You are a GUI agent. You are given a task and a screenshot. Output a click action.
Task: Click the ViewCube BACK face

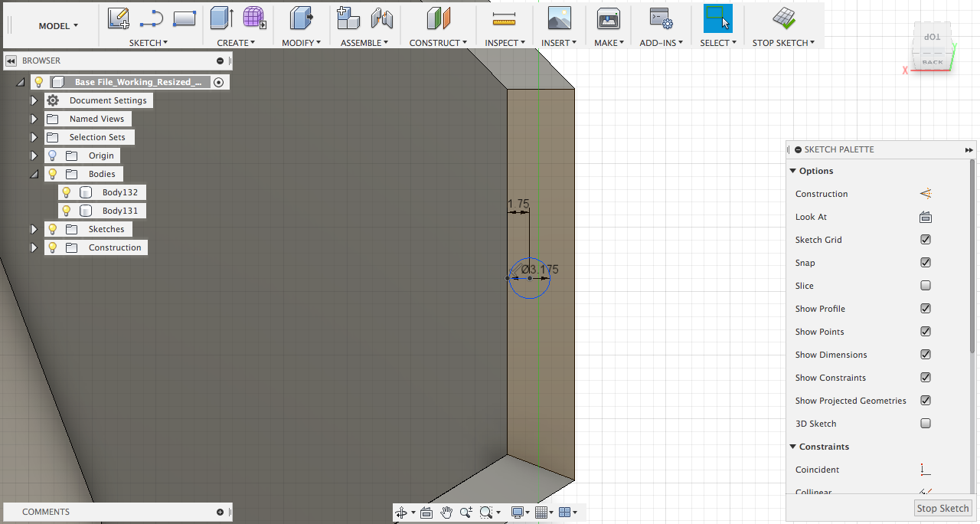933,62
